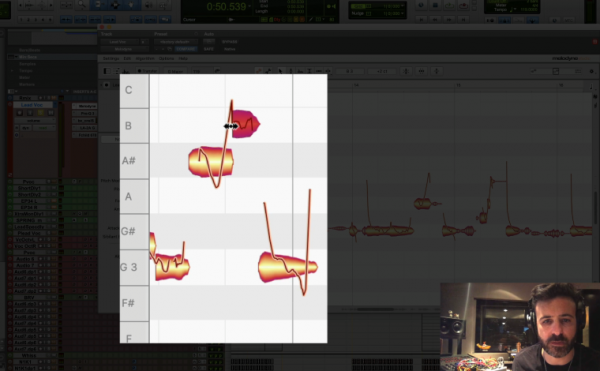Select the pink B note blob
The width and height of the screenshot is (600, 371).
click(246, 124)
